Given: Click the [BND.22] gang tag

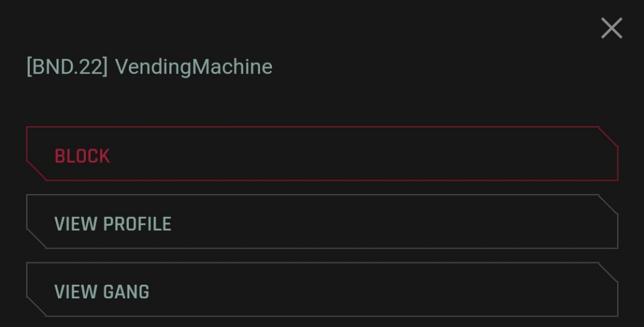Looking at the screenshot, I should point(67,67).
